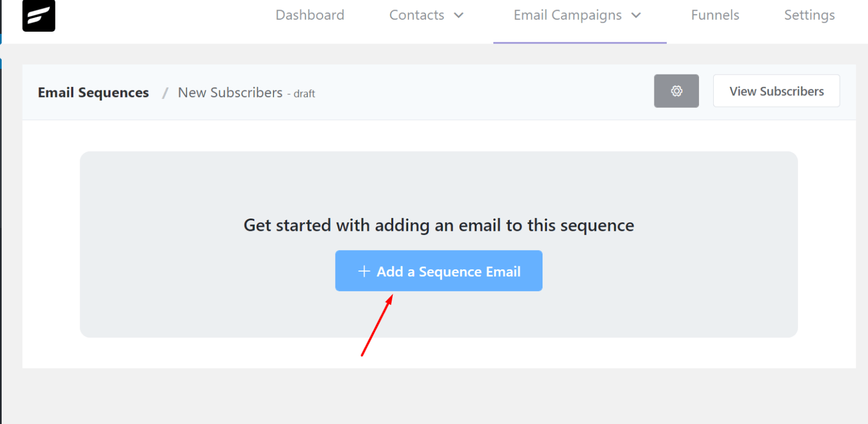Select the gear icon next to View Subscribers
This screenshot has height=424, width=868.
tap(676, 90)
